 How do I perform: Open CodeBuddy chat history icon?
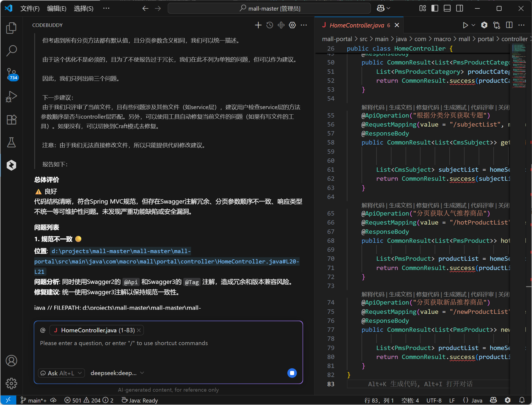pos(269,25)
